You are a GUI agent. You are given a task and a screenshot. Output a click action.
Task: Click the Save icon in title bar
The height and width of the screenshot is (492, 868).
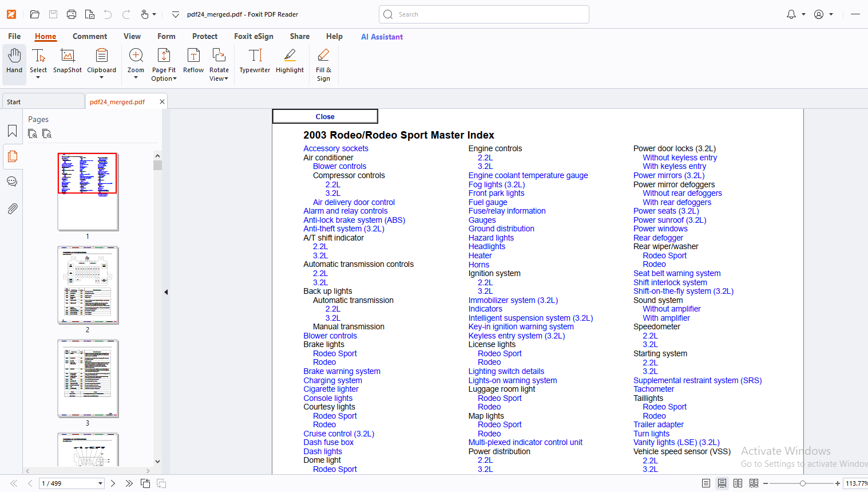(53, 14)
